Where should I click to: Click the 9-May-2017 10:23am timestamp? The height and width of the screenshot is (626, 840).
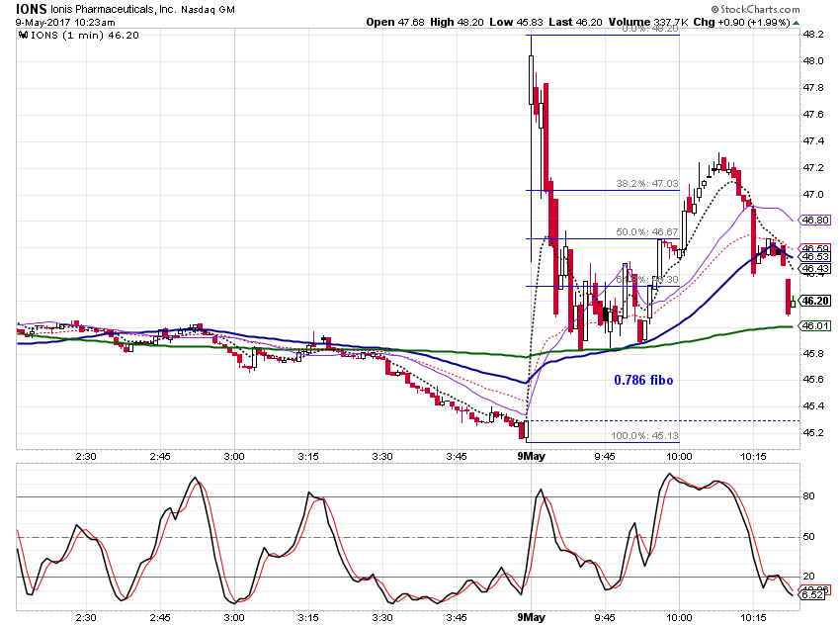pos(65,23)
